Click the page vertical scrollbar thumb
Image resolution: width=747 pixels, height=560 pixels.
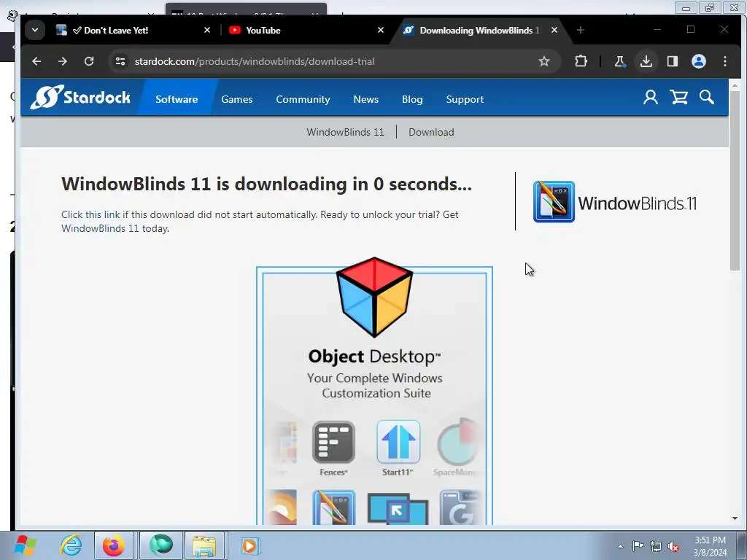click(735, 182)
